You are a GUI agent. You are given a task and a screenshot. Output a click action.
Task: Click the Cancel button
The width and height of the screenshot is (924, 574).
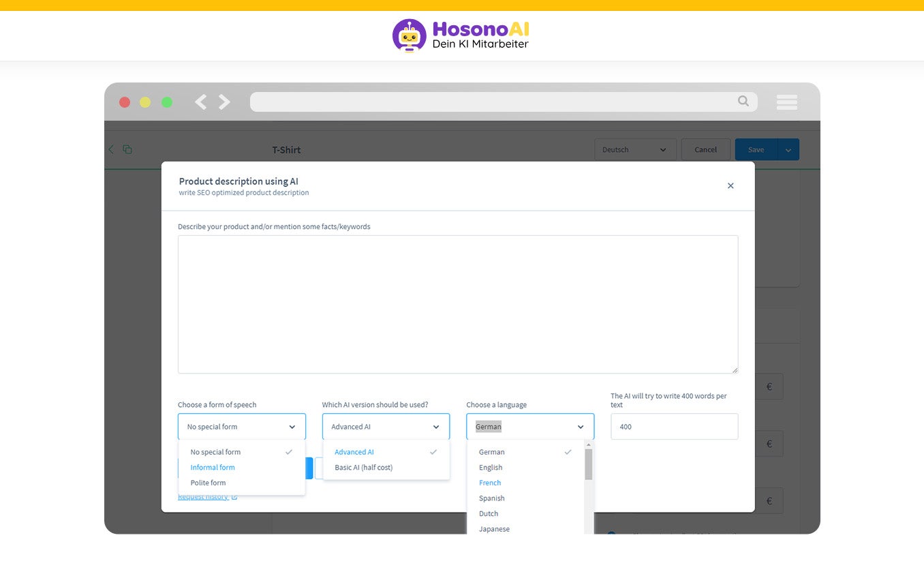[x=706, y=149]
